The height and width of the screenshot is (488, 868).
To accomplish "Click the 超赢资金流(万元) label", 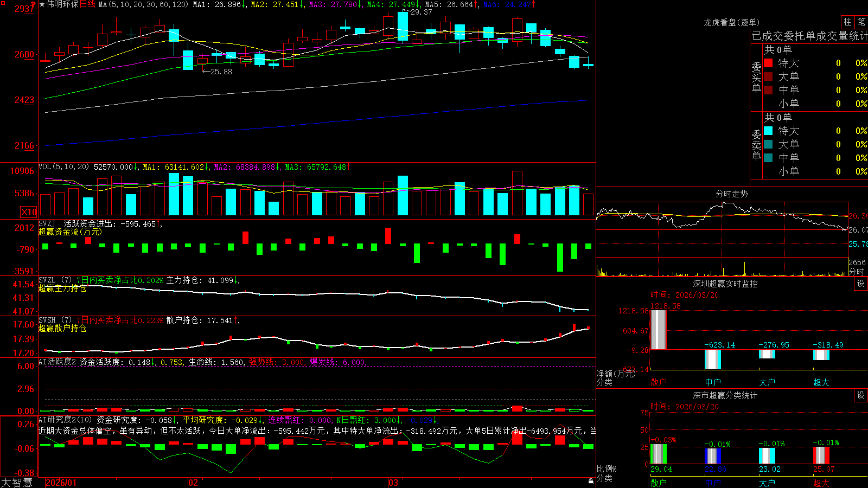I will [70, 232].
